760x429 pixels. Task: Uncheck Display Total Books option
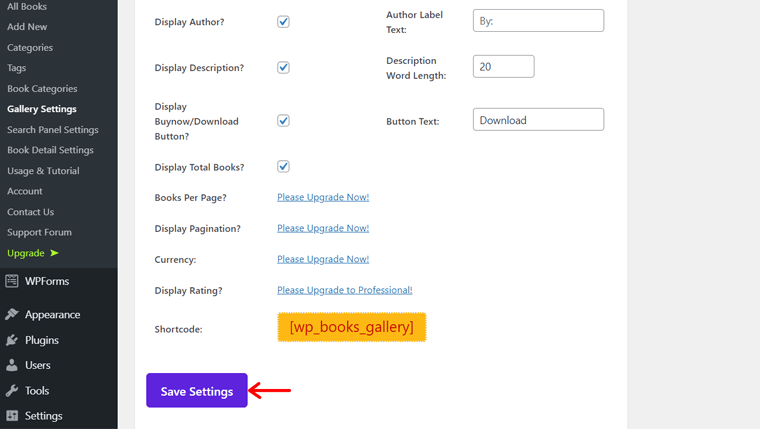click(x=283, y=167)
